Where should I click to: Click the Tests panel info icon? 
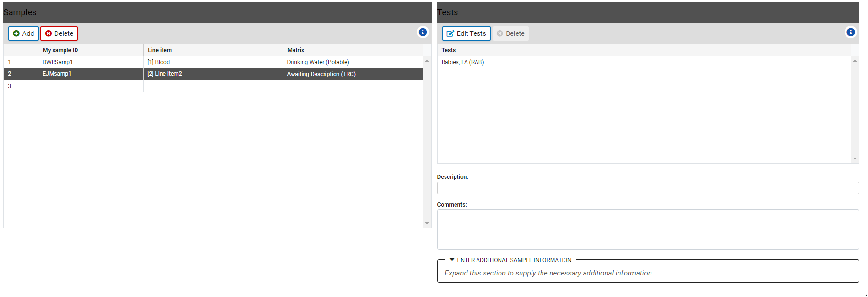850,32
